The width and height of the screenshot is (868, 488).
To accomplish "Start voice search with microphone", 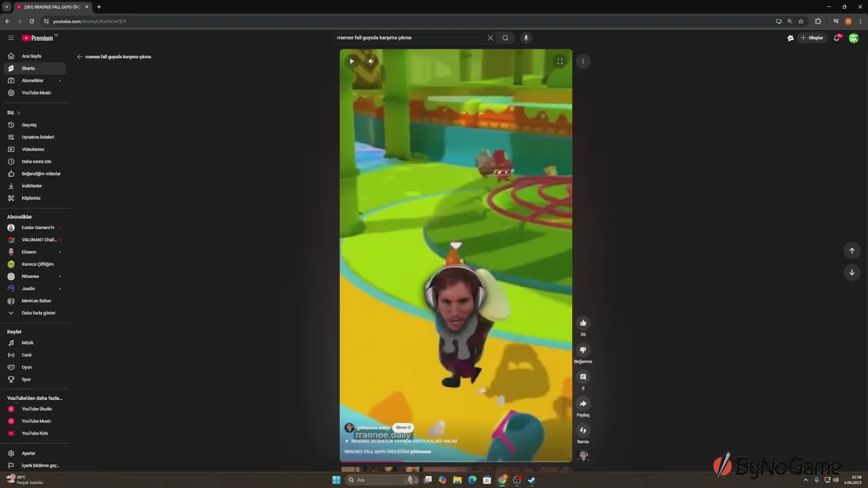I will (x=526, y=38).
